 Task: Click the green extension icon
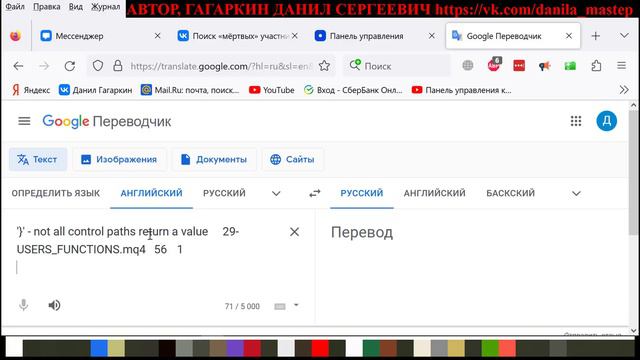(x=570, y=65)
